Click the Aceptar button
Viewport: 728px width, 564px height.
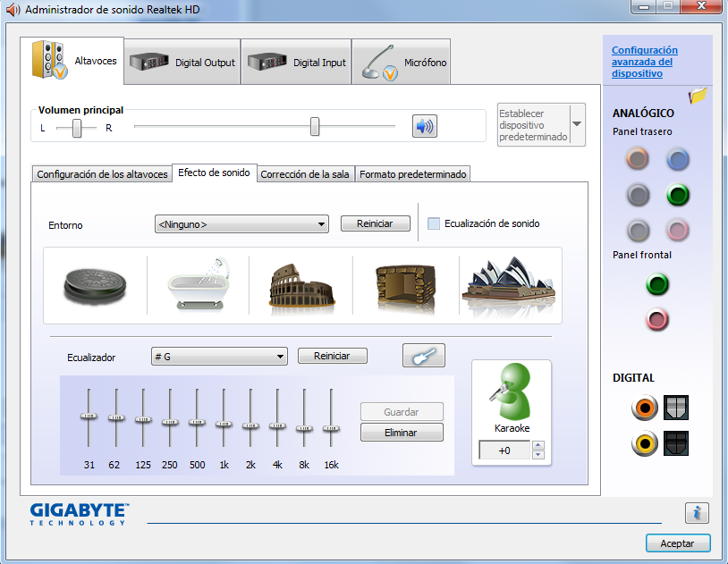pos(678,543)
